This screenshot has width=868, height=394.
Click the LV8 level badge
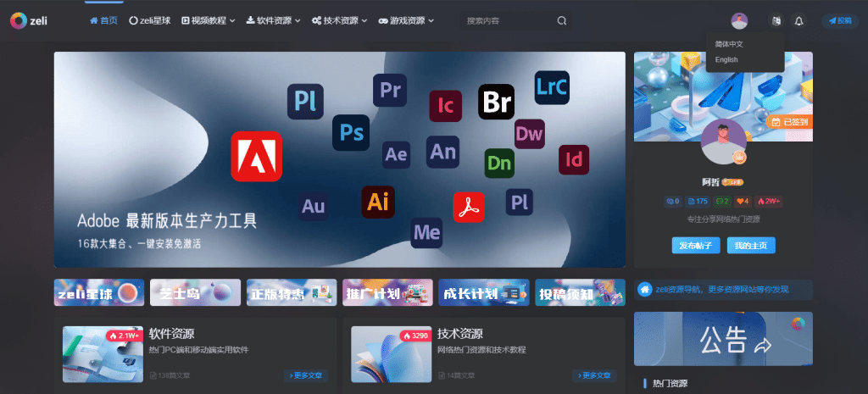(733, 182)
